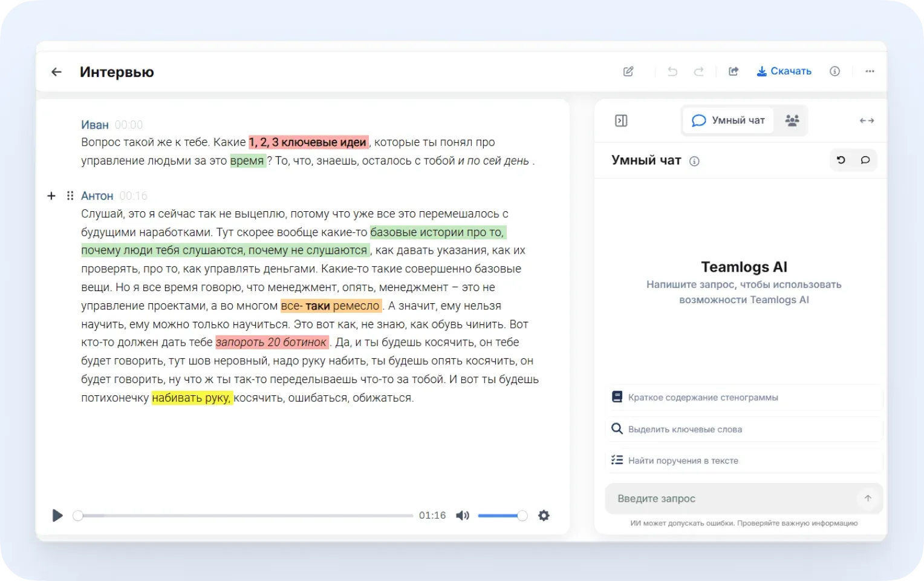The image size is (924, 581).
Task: Click the drag handle dots beside Антон
Action: 70,195
